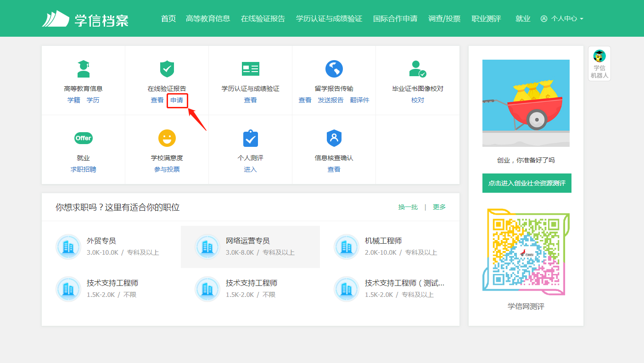Click the globe icon above 留学报告传输
This screenshot has height=363, width=644.
pos(334,69)
